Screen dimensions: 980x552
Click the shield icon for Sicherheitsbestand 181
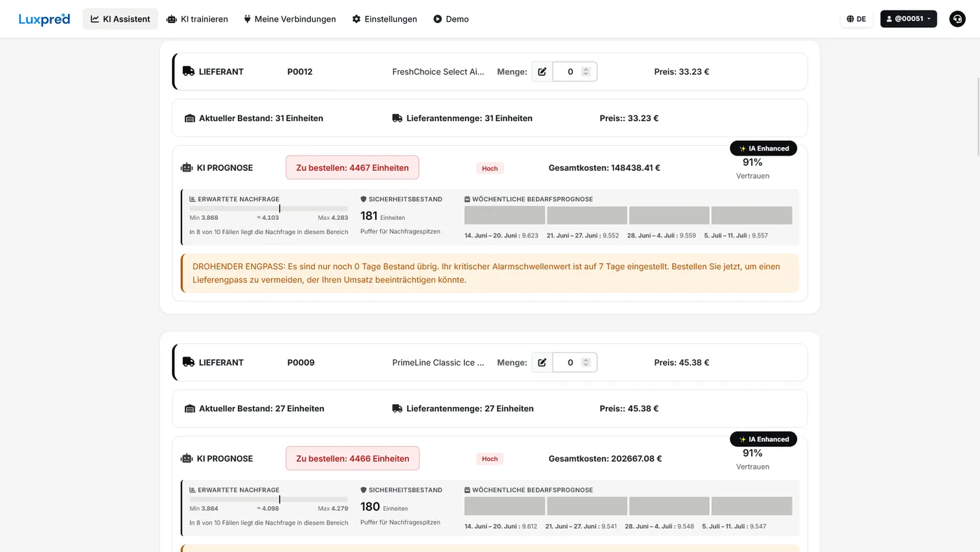[363, 199]
